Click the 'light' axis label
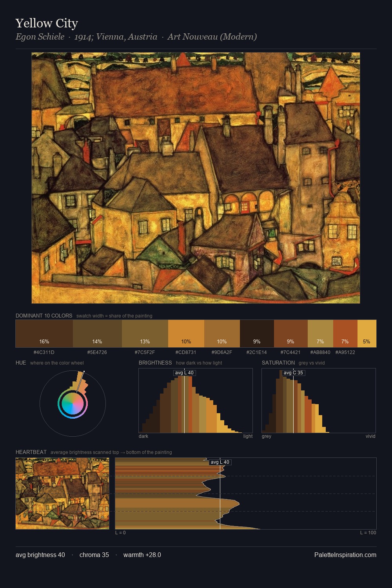This screenshot has height=588, width=392. (x=248, y=436)
